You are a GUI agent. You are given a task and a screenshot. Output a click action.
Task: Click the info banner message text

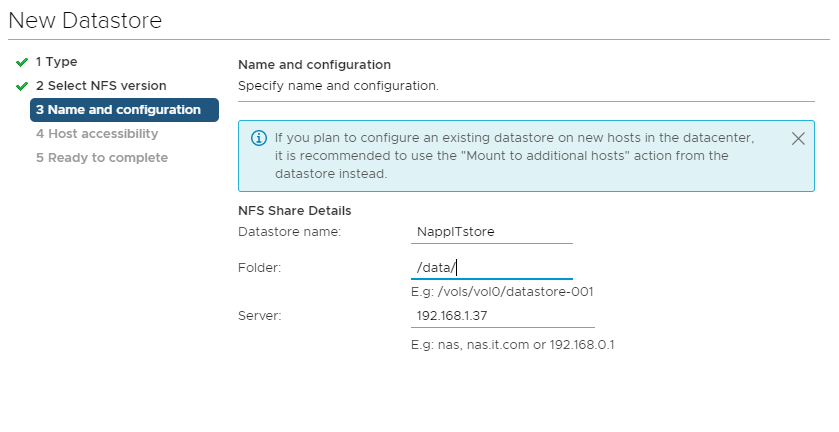point(514,156)
